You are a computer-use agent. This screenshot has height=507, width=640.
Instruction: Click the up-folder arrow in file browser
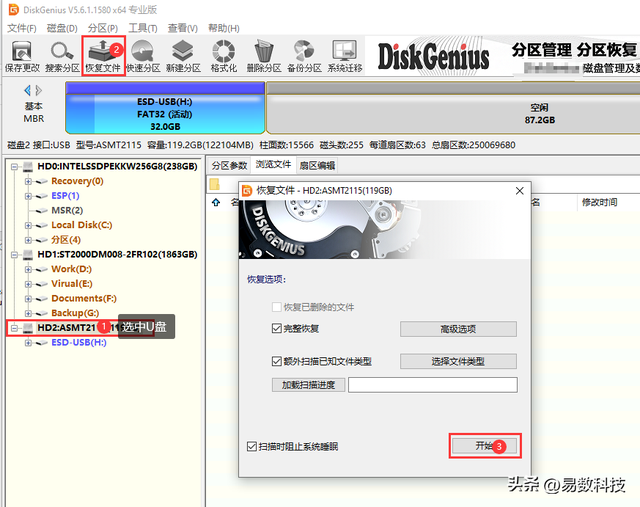pos(216,202)
